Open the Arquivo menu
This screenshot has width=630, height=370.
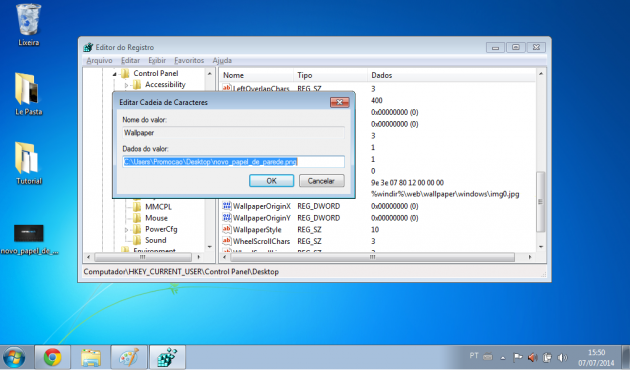[x=99, y=60]
